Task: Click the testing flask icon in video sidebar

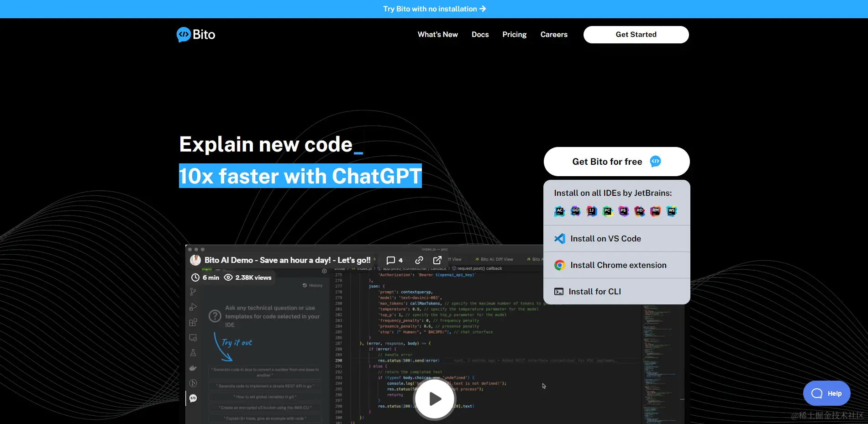Action: coord(193,353)
